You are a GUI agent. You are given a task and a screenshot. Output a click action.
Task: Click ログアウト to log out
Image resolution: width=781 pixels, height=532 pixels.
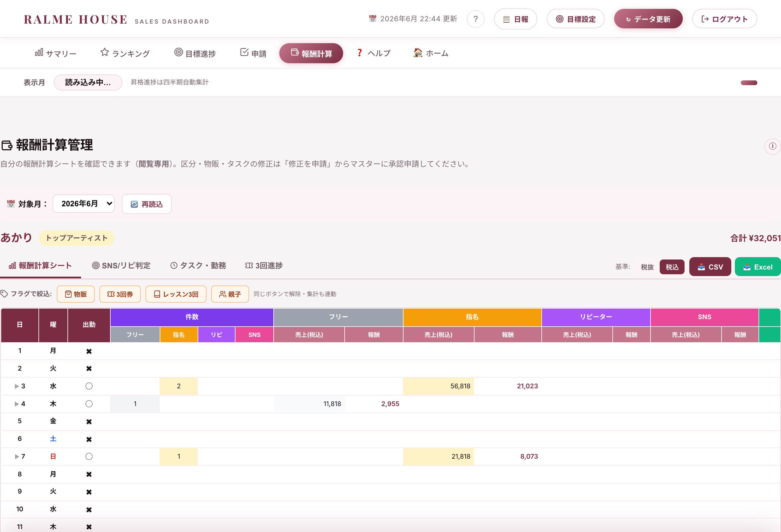pos(724,19)
